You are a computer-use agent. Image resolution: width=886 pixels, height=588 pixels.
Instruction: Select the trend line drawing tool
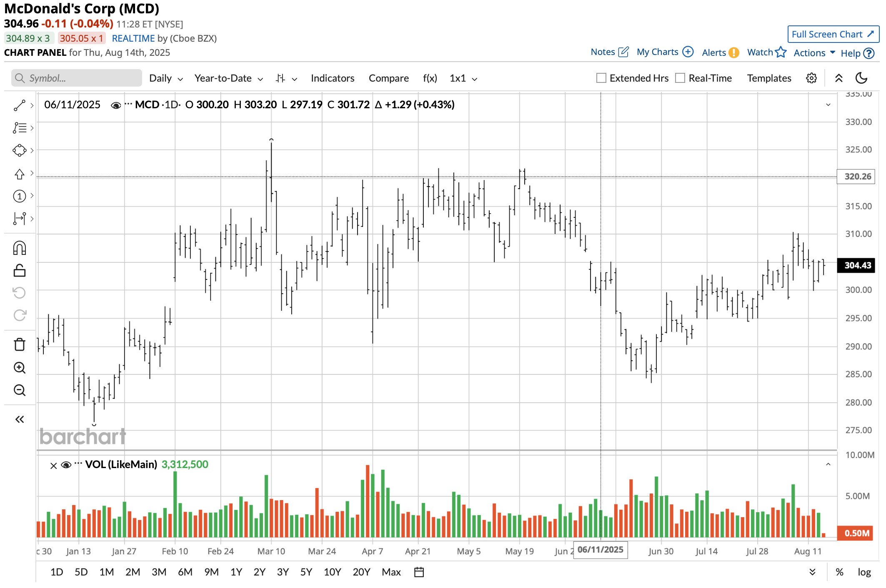pyautogui.click(x=19, y=105)
